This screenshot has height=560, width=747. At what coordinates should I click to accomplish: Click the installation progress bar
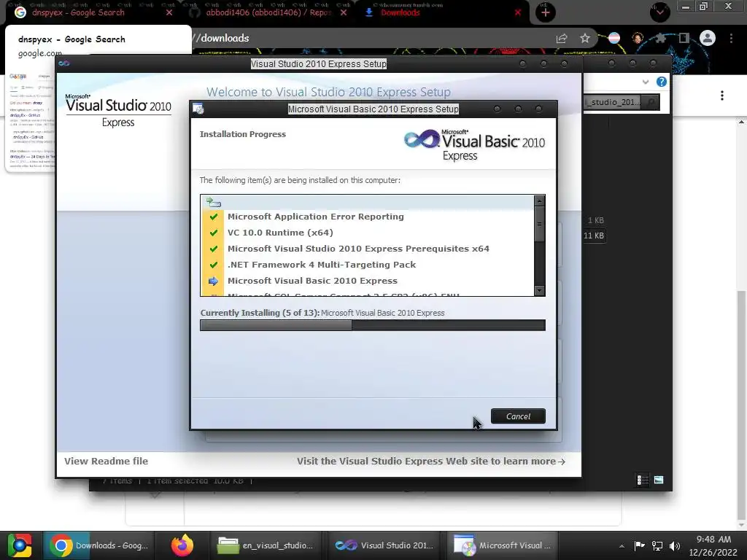pyautogui.click(x=373, y=325)
